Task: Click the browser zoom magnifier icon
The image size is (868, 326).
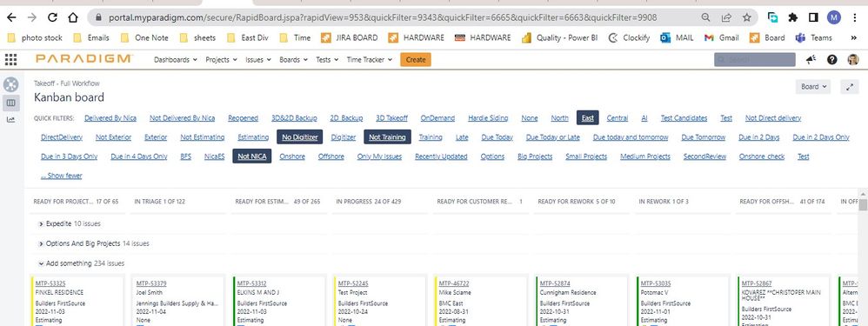Action: [x=705, y=17]
